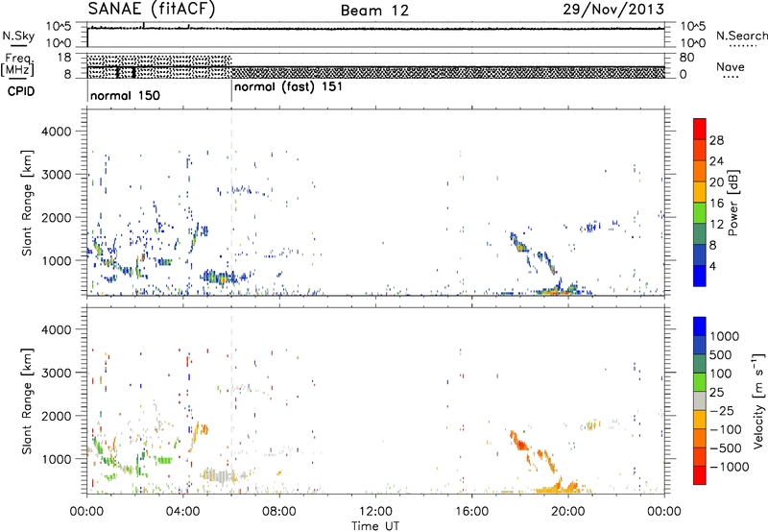Click the 80 tick on Nave axis
Image resolution: width=768 pixels, height=532 pixels.
pos(686,58)
